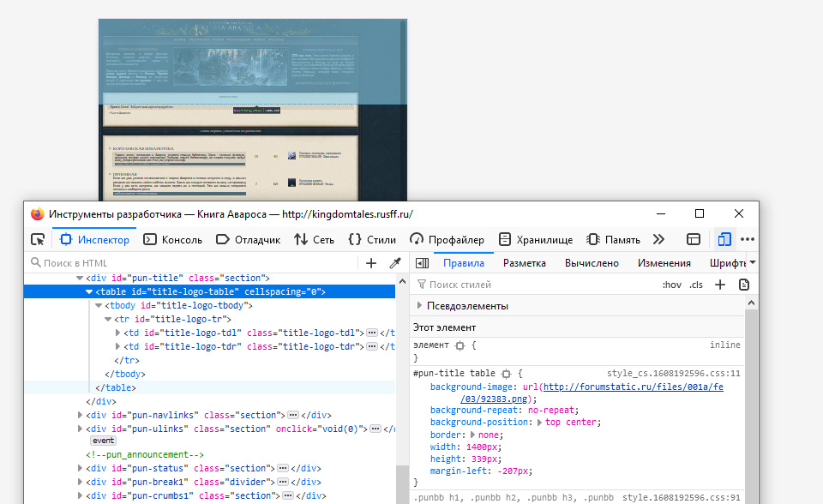The image size is (823, 504).
Task: Highlight elements matching #pun-title table
Action: (x=506, y=374)
